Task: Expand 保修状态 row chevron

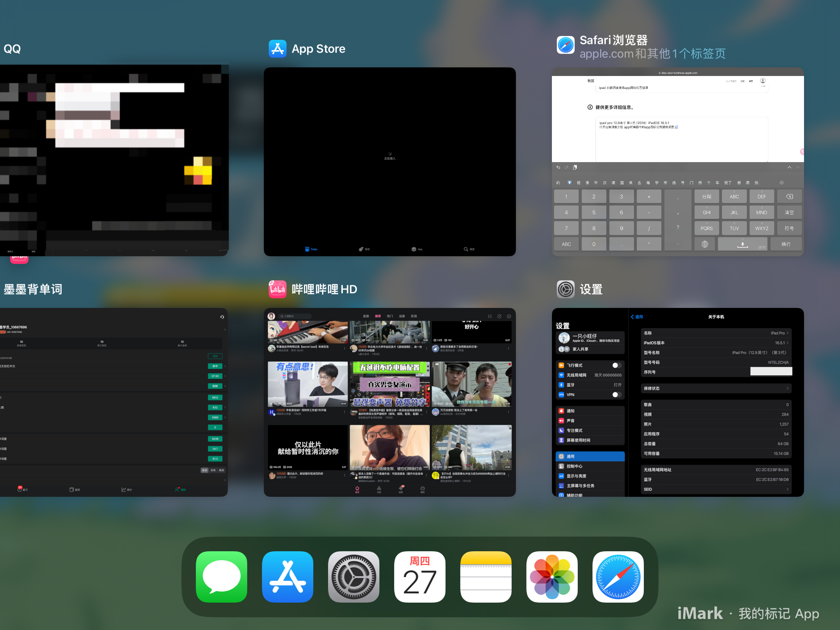Action: coord(787,388)
